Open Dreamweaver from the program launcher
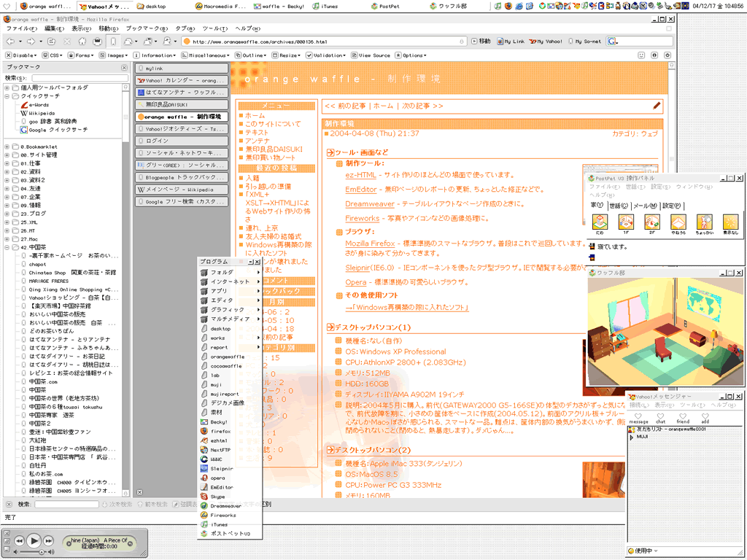Image resolution: width=747 pixels, height=560 pixels. click(225, 506)
